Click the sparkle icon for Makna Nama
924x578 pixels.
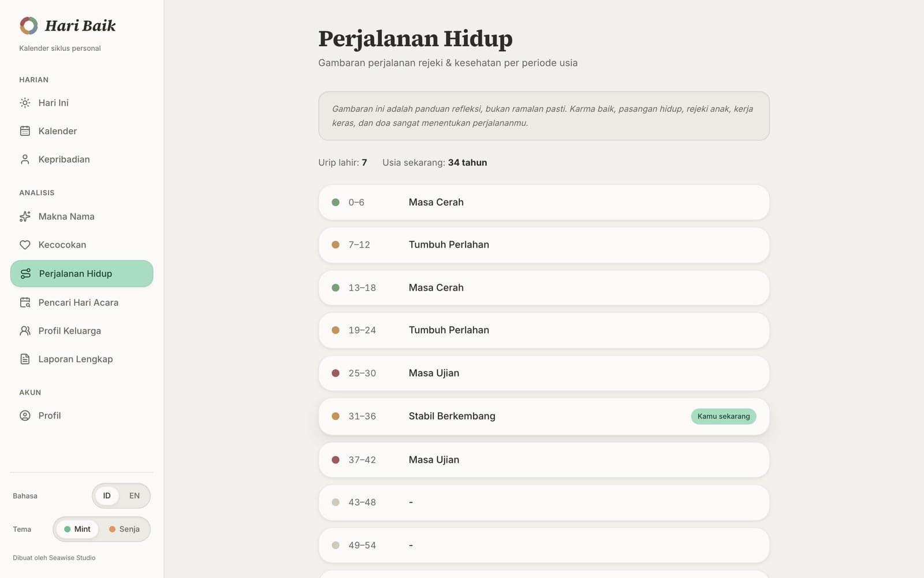(25, 217)
